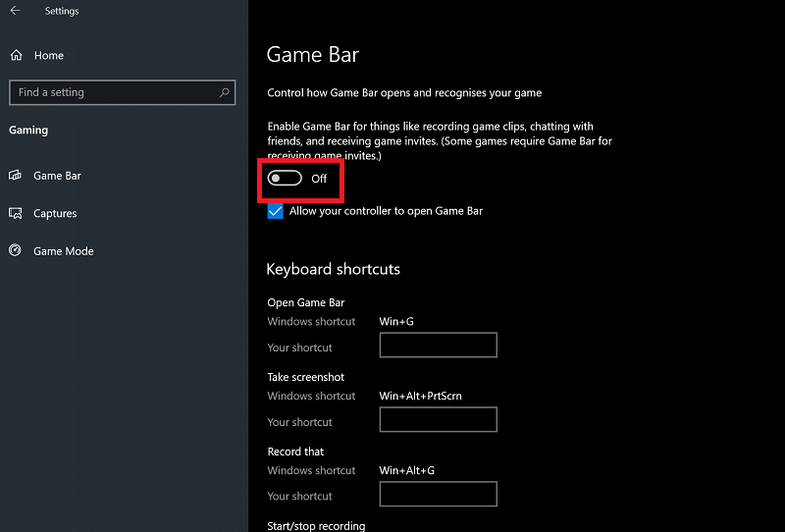Open the Game Bar settings page
The width and height of the screenshot is (785, 532).
click(57, 176)
